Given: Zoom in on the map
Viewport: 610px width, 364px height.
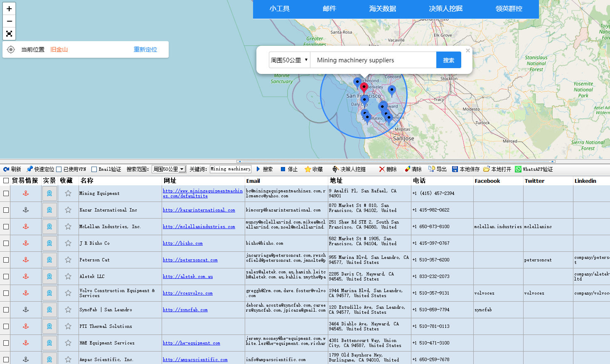Looking at the screenshot, I should click(9, 9).
